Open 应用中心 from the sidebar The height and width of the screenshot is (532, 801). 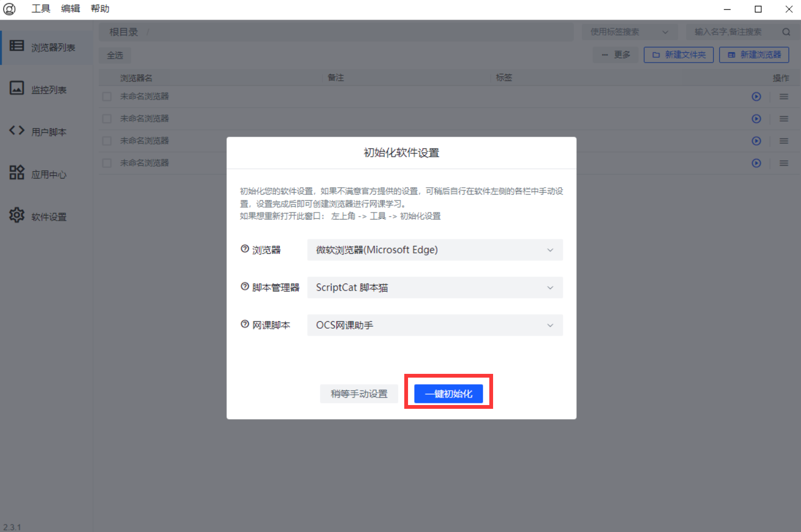point(47,174)
